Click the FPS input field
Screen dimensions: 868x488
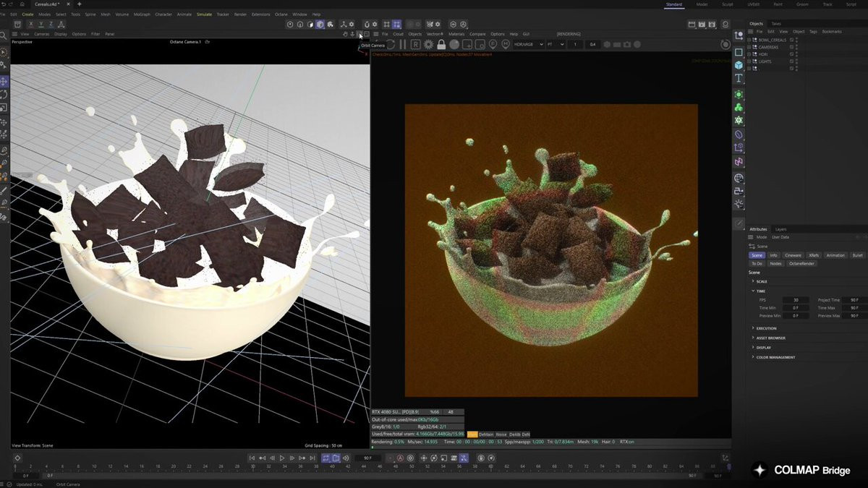coord(796,299)
